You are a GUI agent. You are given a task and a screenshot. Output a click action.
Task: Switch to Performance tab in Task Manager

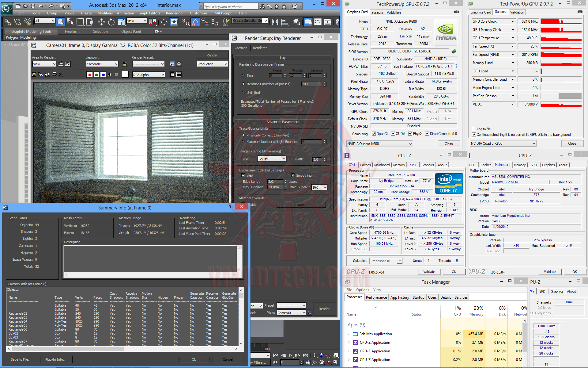[x=376, y=297]
